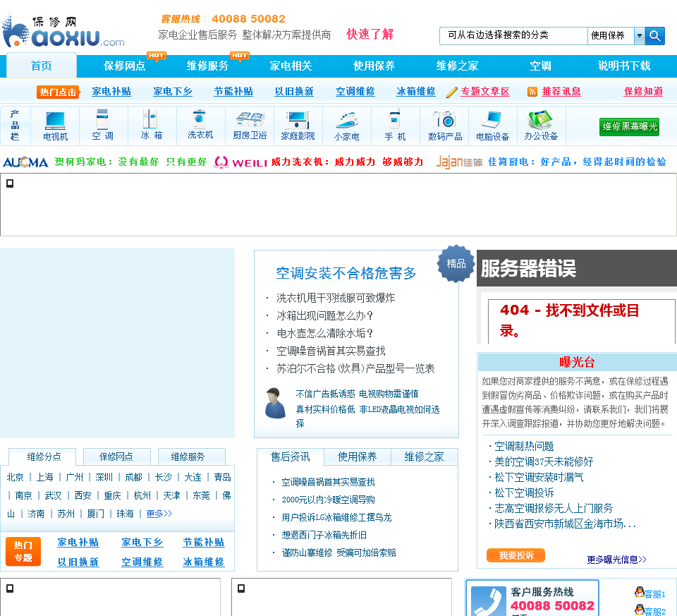Open the air conditioner (空调) category icon
Viewport: 677px width, 616px height.
[102, 120]
